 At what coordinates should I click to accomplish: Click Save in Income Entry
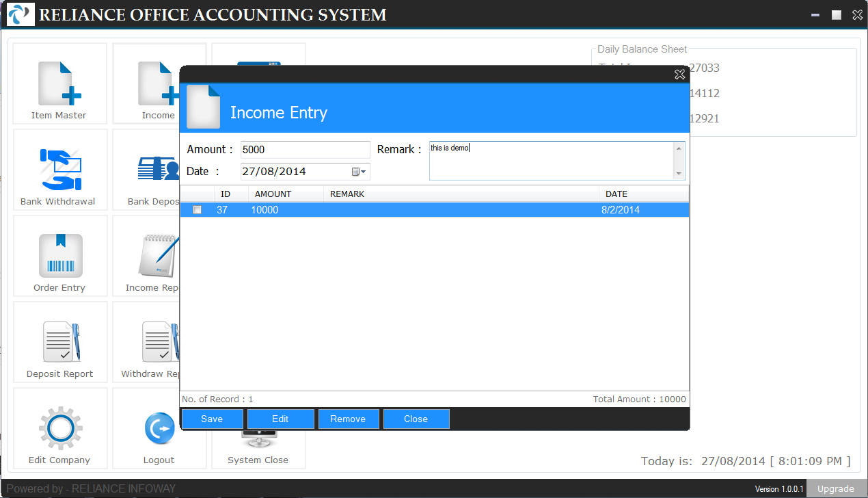212,419
